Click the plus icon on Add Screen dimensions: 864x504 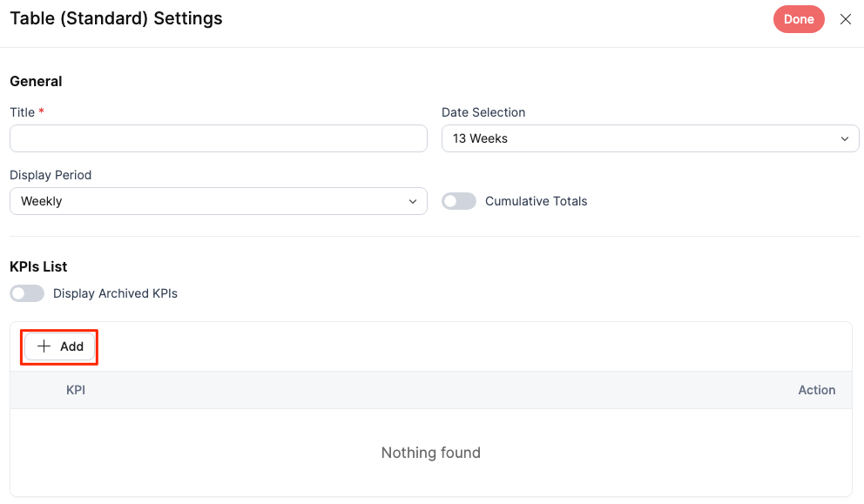click(44, 346)
